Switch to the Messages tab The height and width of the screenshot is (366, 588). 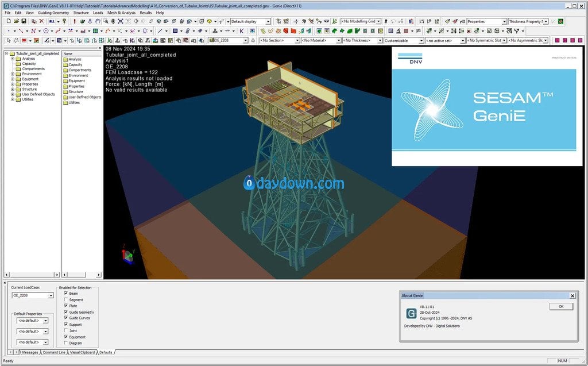coord(30,352)
